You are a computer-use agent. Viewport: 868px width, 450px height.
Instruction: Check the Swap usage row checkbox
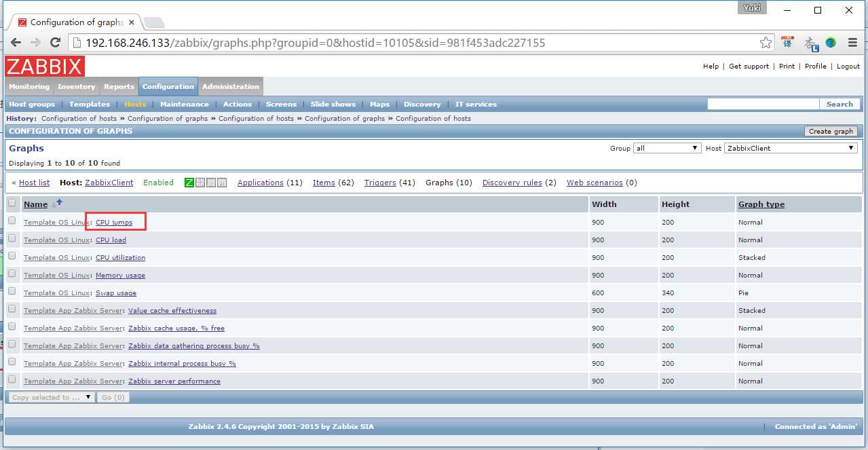(12, 291)
